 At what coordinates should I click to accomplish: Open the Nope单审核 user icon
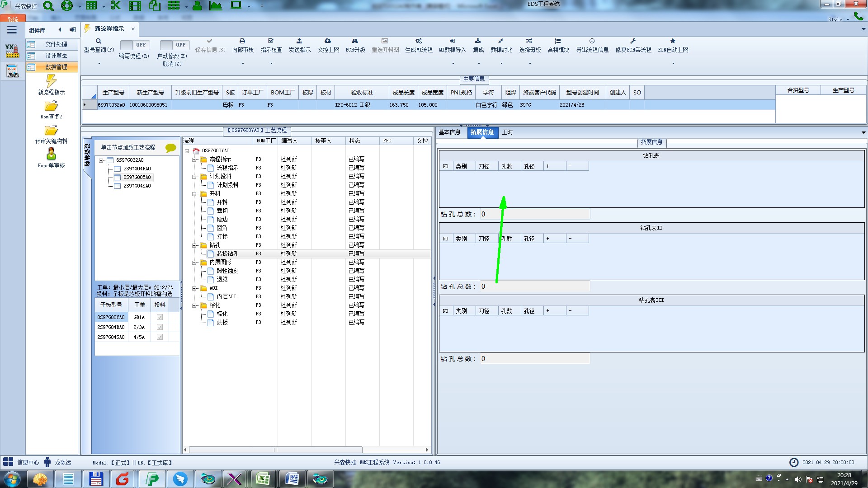point(51,154)
